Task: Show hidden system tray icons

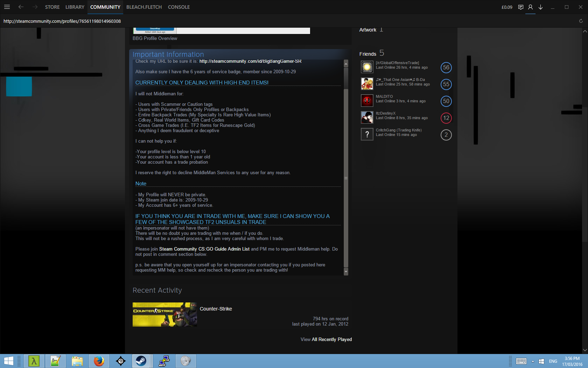Action: coord(533,361)
